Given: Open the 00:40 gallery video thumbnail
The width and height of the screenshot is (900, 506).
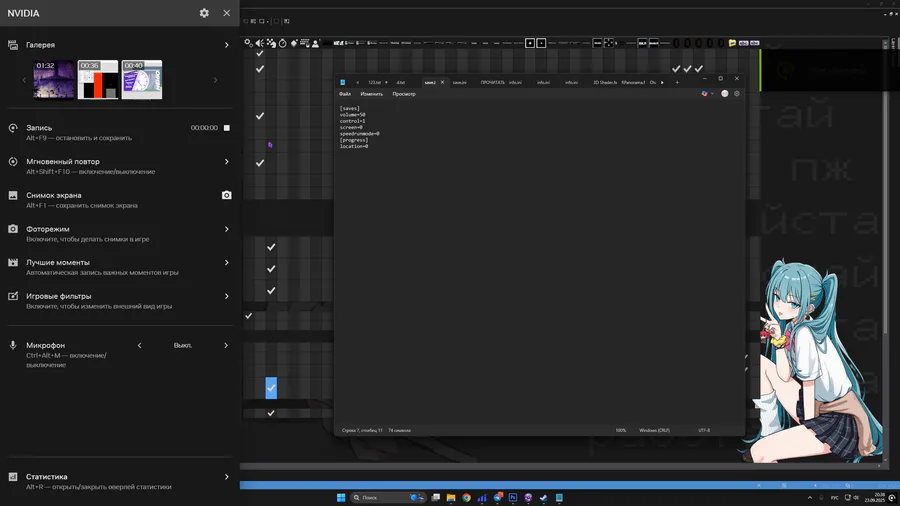Looking at the screenshot, I should coord(142,80).
